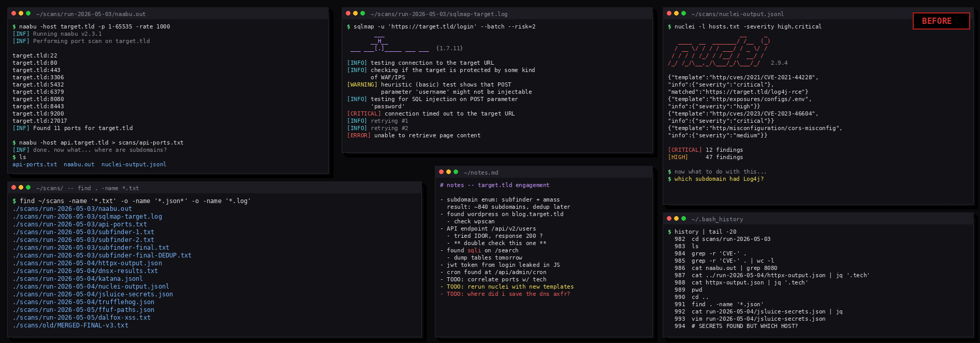This screenshot has height=343, width=980.
Task: Click the CVE-2021-44228 template line in nuclei
Action: pos(743,77)
